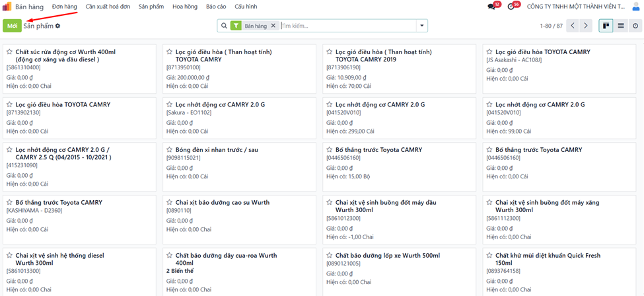Viewport: 644px width, 296px height.
Task: Remove the Bán hàng filter tag
Action: 273,26
